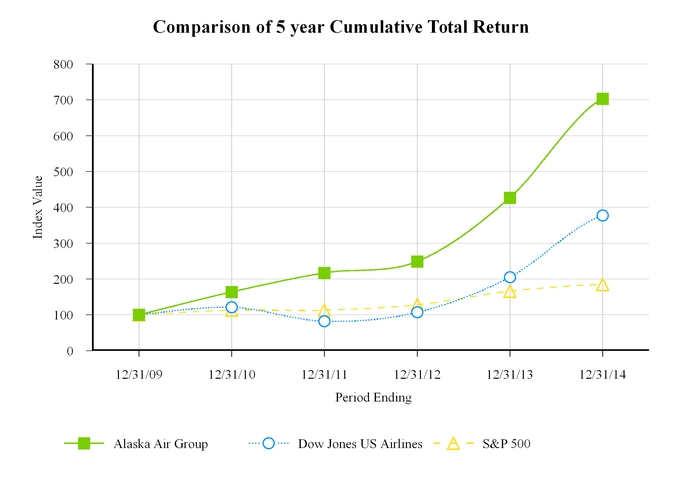Click the yellow triangle legend swatch

point(451,443)
